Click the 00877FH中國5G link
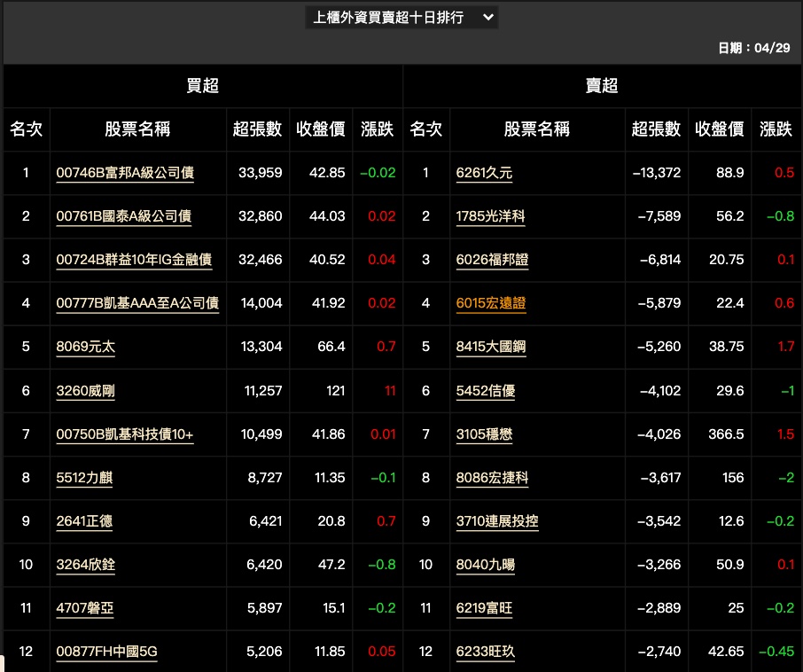The width and height of the screenshot is (803, 672). click(x=106, y=652)
